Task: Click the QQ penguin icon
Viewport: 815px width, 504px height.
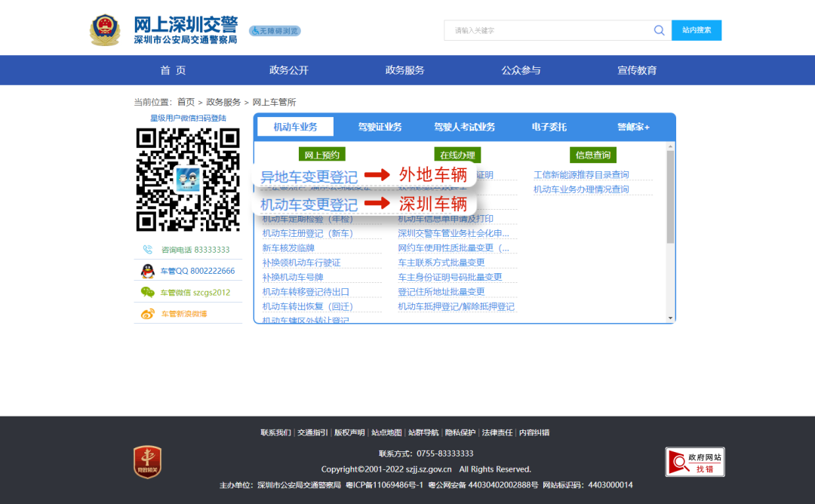Action: click(x=148, y=271)
